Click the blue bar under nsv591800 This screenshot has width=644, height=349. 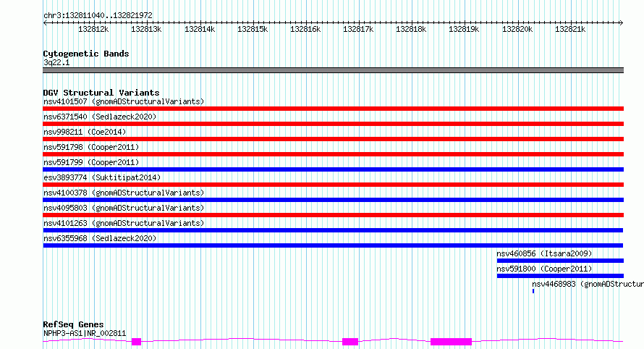tap(560, 276)
